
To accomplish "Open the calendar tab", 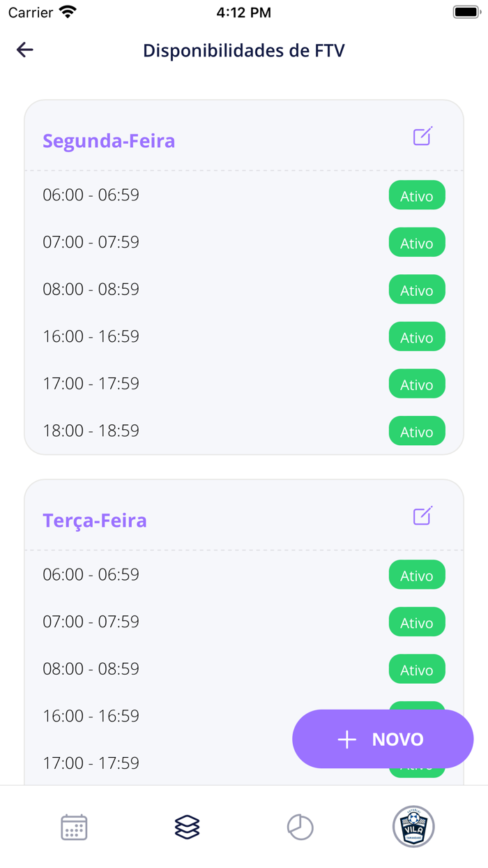I will pyautogui.click(x=74, y=827).
